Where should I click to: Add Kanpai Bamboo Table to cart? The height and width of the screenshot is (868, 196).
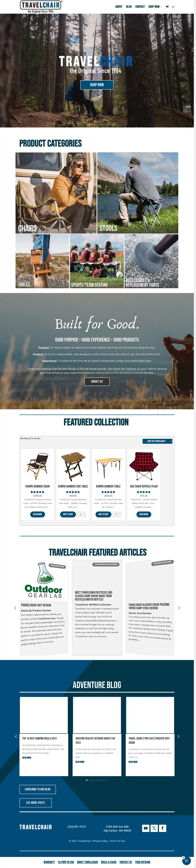click(103, 514)
